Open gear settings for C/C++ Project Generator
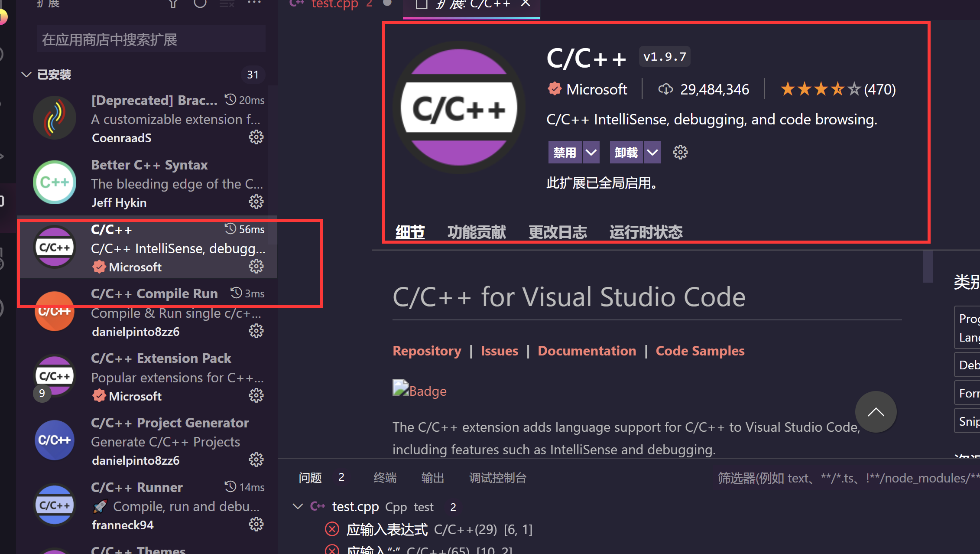Image resolution: width=980 pixels, height=554 pixels. (x=256, y=459)
